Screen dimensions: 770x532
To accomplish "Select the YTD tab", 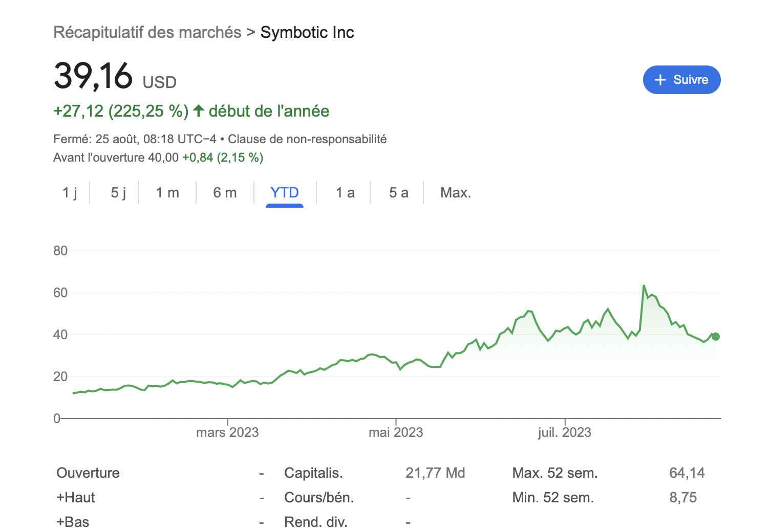I will (x=285, y=192).
